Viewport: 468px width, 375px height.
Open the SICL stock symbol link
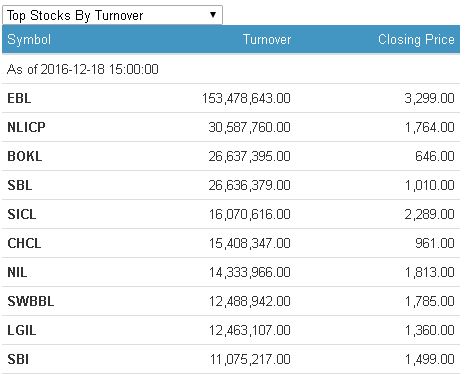(22, 214)
